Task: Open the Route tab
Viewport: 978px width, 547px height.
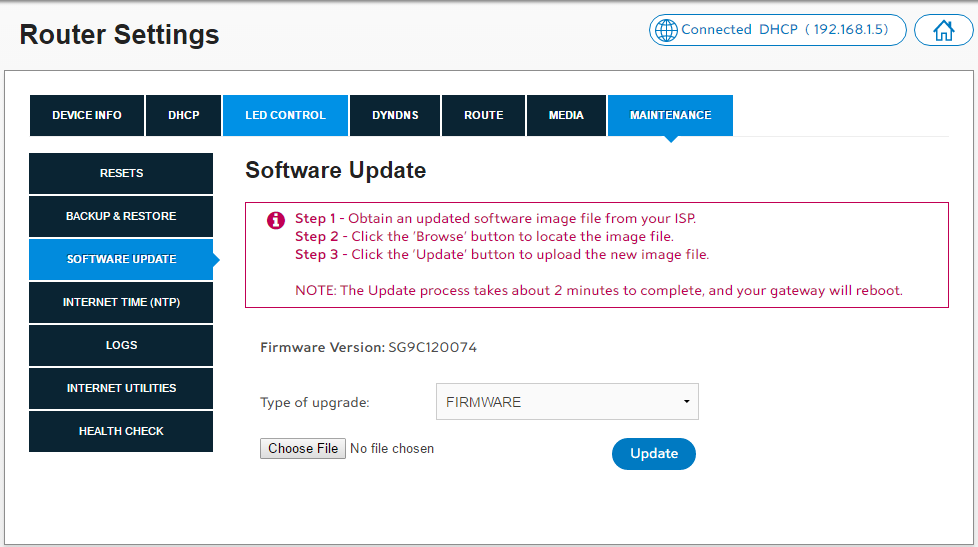Action: click(x=483, y=116)
